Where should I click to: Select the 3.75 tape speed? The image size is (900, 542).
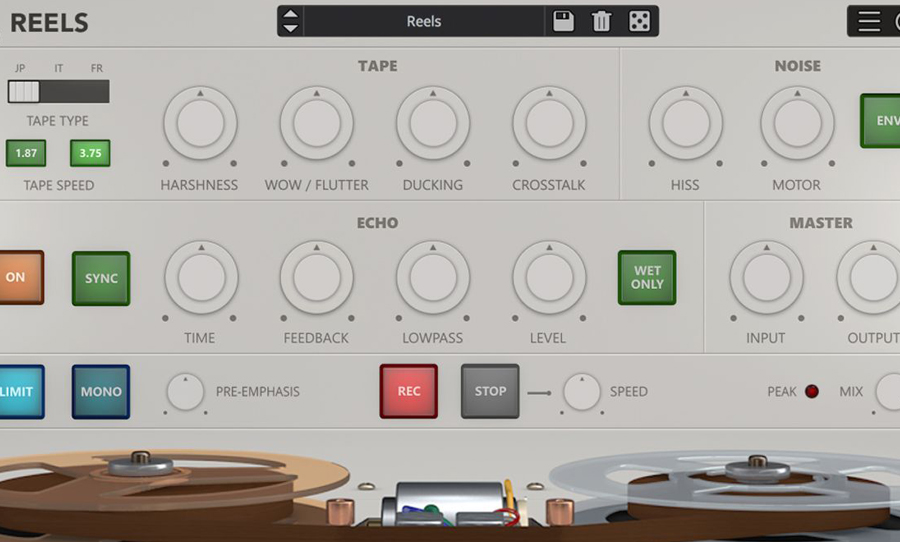(90, 153)
